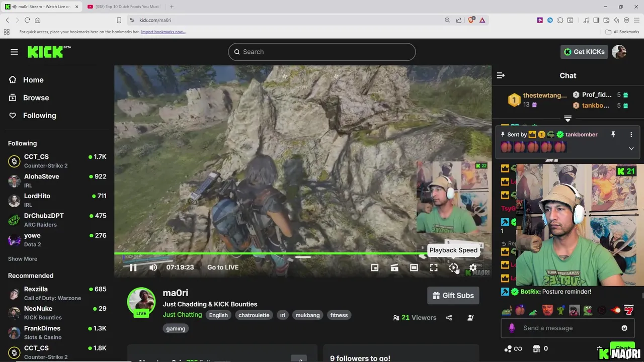Expand the pinned message chevron
The width and height of the screenshot is (644, 362).
click(631, 148)
